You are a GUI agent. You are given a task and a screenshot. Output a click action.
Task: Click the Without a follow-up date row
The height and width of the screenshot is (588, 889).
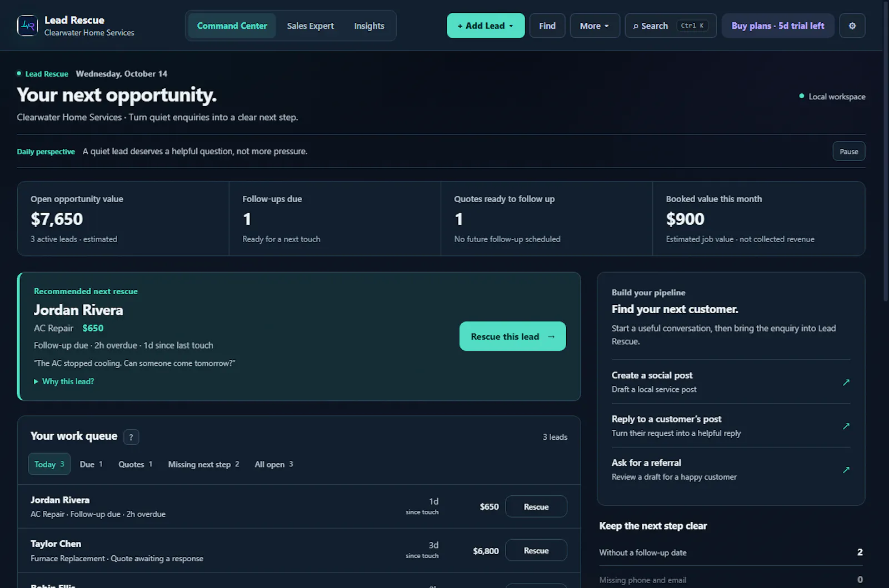(x=731, y=552)
